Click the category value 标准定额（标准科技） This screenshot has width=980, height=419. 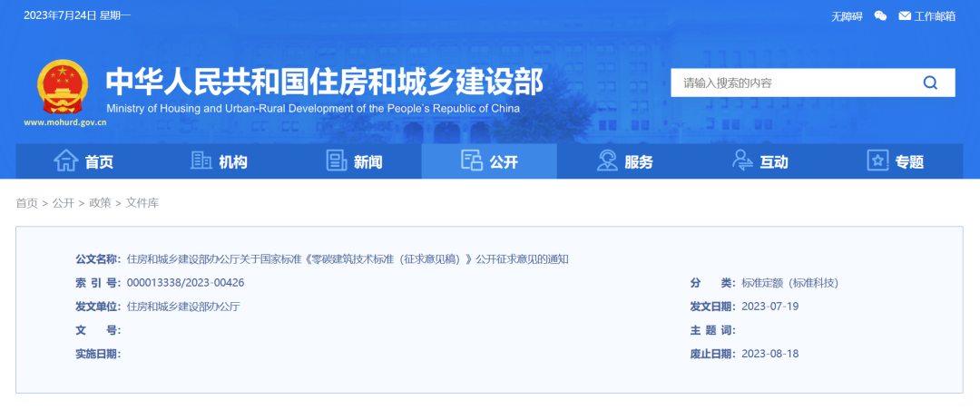point(789,283)
